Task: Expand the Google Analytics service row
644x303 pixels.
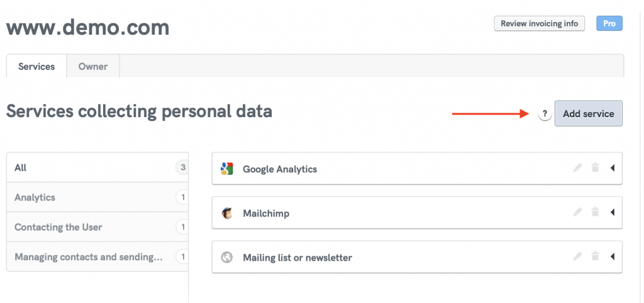Action: pyautogui.click(x=612, y=168)
